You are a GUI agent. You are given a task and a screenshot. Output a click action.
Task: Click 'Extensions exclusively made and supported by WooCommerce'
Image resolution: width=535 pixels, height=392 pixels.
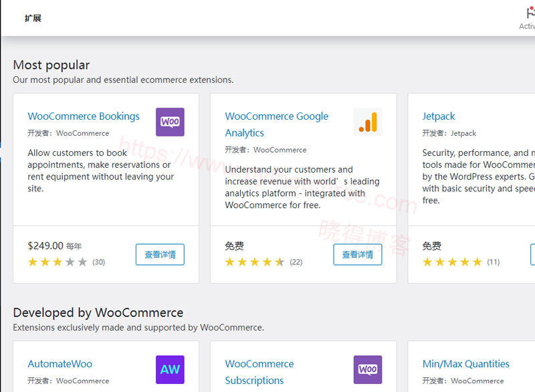click(138, 328)
